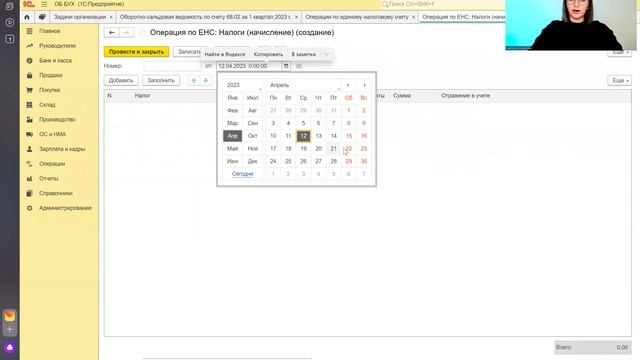Close the Задачи организации tab
The image size is (640, 360).
pos(111,17)
